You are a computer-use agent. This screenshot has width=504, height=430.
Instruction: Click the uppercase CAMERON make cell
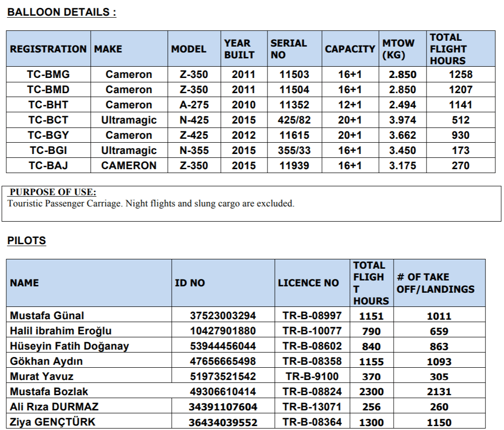[x=129, y=166]
